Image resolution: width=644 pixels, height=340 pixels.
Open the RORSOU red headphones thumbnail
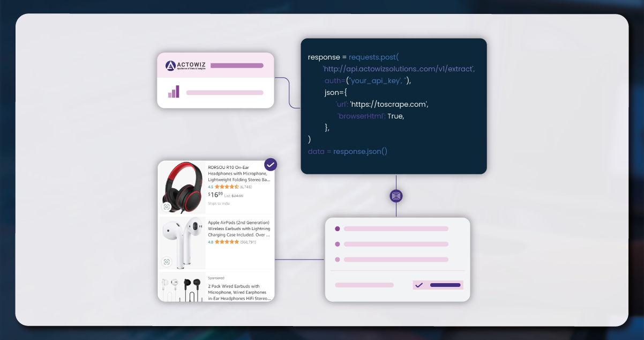coord(182,188)
